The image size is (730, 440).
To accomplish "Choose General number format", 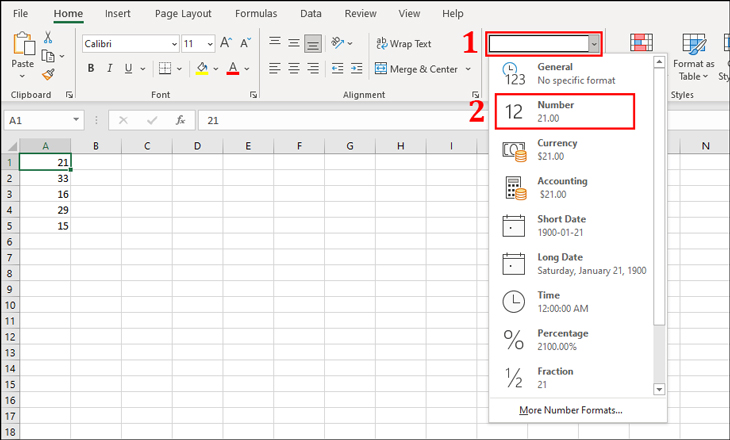I will (571, 74).
